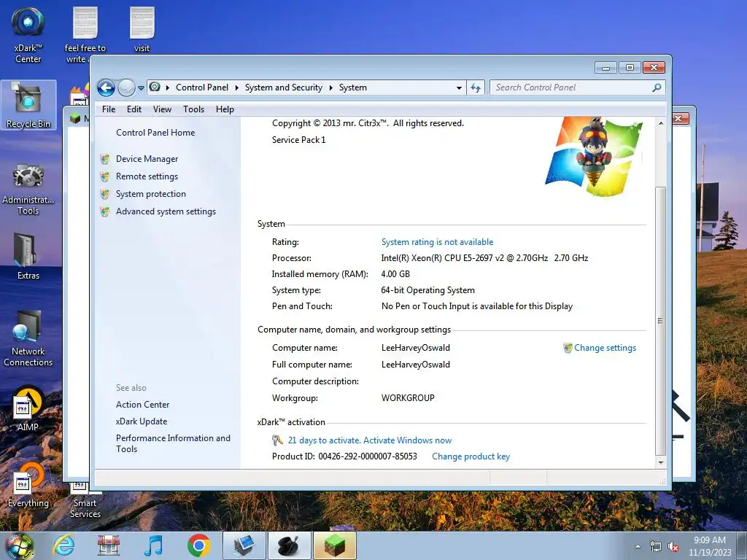
Task: Close the background window behind System
Action: click(681, 118)
